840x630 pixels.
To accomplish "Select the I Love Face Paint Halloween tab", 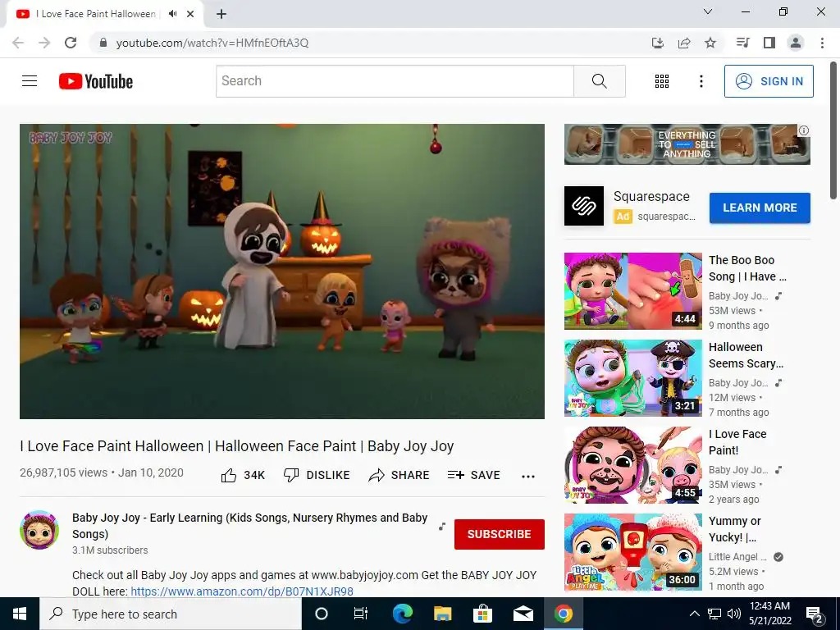I will pos(95,14).
